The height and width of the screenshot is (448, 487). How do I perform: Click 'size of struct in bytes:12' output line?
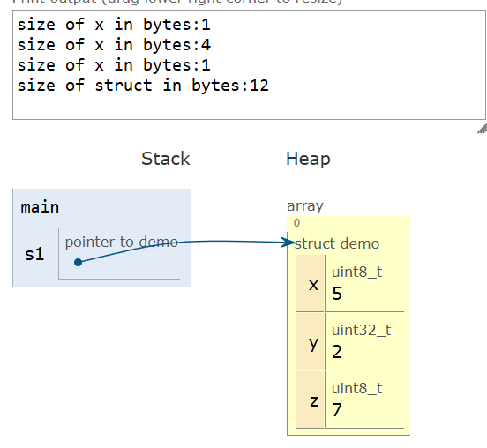pos(143,86)
